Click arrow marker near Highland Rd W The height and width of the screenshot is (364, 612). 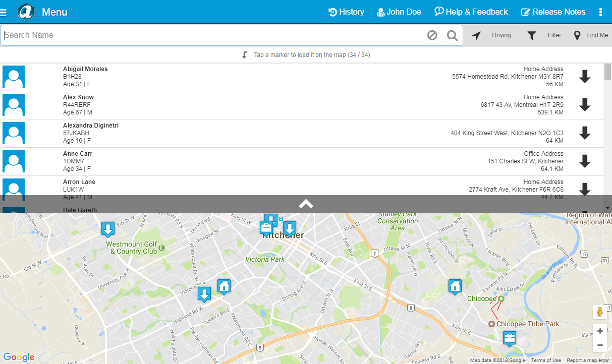(204, 294)
